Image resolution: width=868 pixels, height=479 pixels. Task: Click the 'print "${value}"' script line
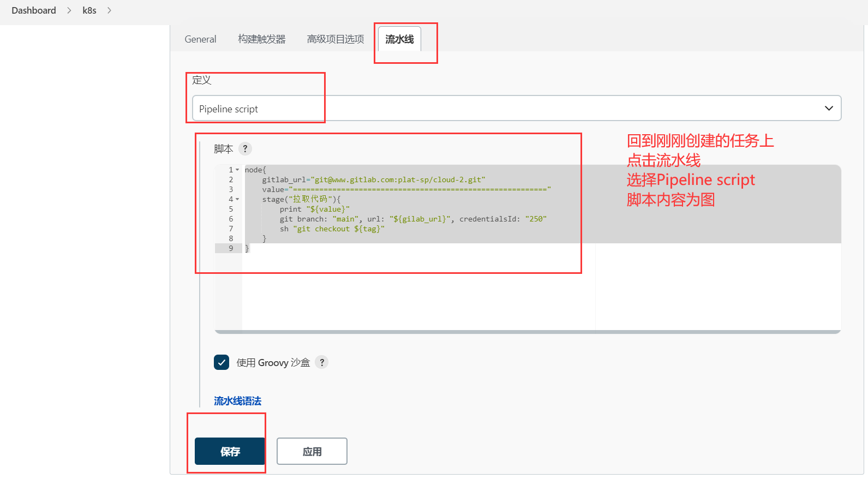point(315,209)
